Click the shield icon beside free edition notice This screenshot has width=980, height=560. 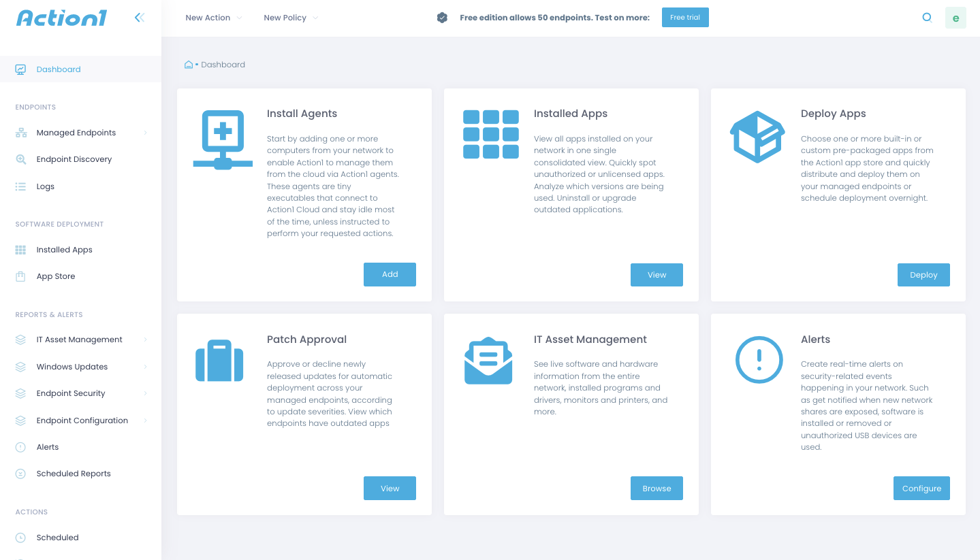(442, 18)
